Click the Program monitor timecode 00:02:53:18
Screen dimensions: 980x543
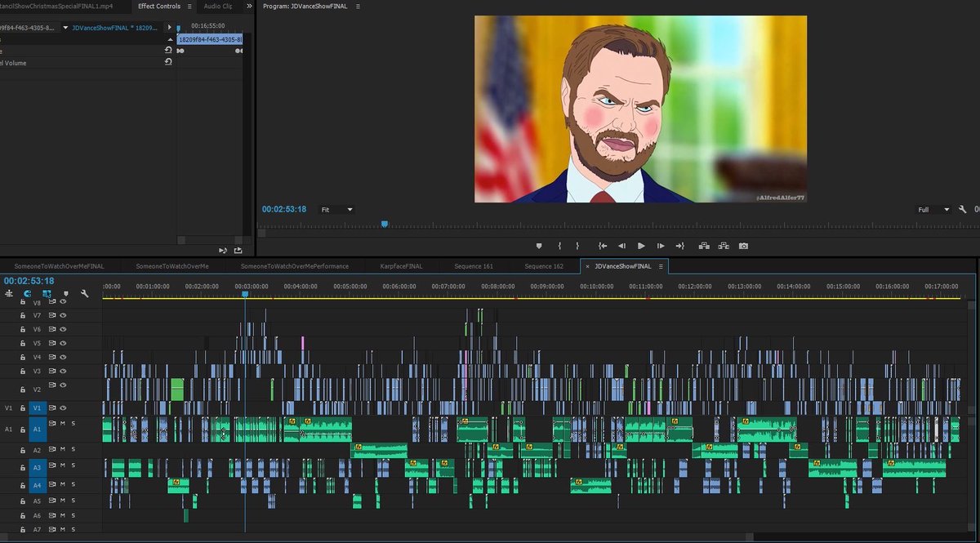[284, 210]
